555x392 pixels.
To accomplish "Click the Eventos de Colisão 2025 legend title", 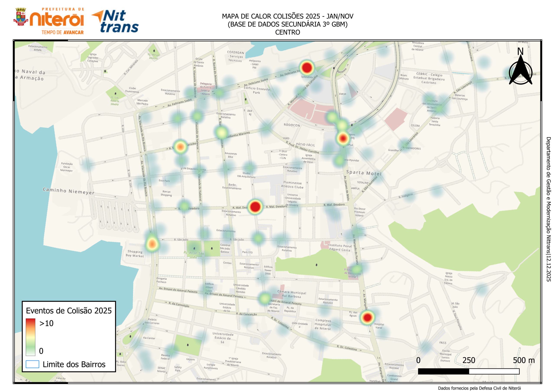I will 69,311.
